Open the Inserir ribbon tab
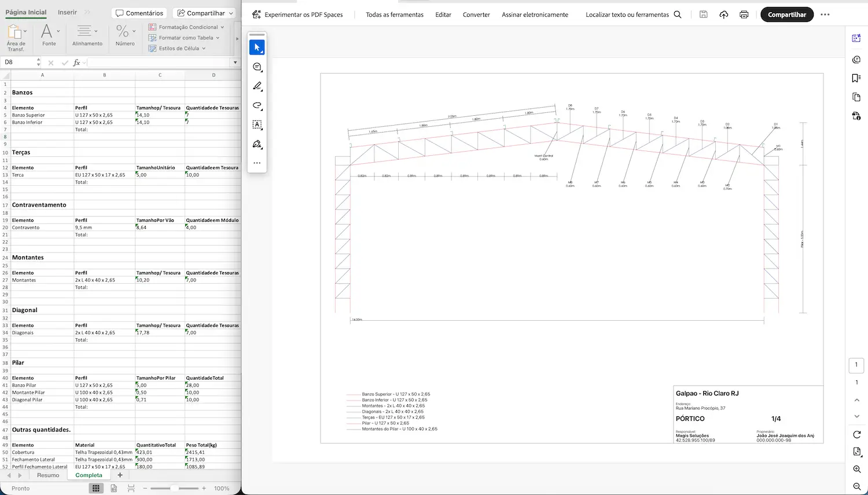This screenshot has width=868, height=495. (x=67, y=12)
